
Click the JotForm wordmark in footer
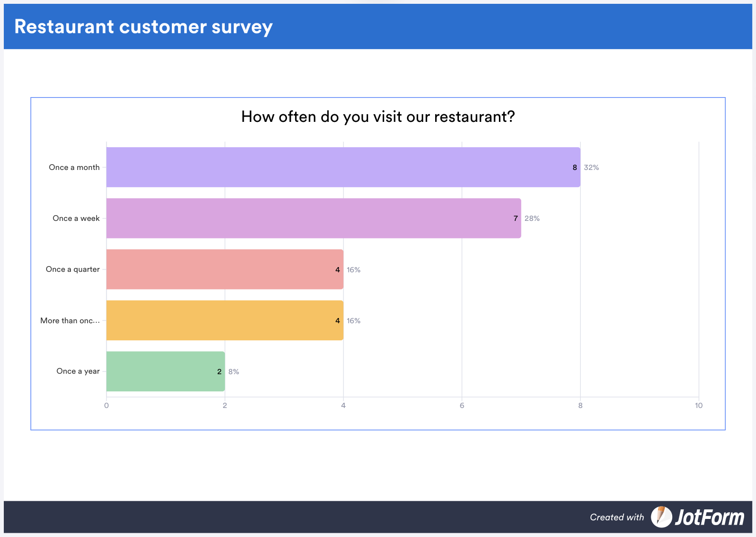(709, 517)
